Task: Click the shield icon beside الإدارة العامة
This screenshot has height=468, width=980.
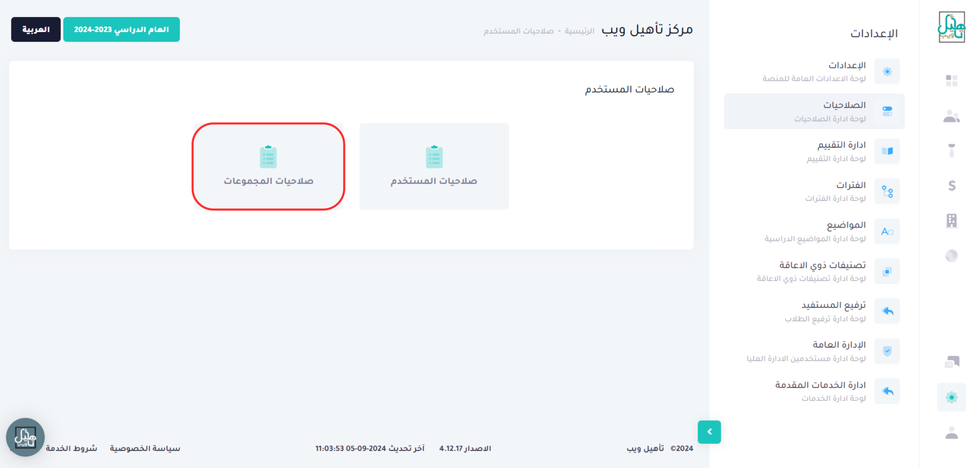Action: coord(887,351)
